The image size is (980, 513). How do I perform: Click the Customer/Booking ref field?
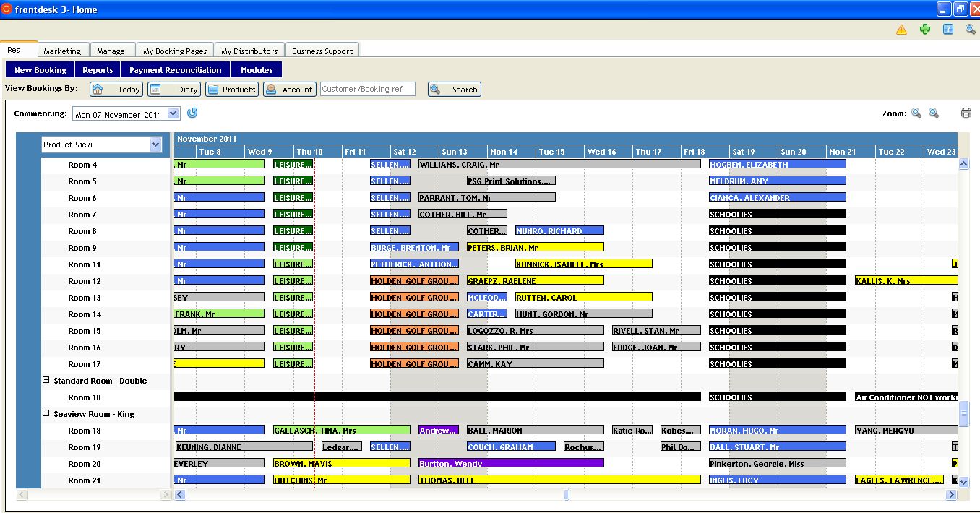(x=368, y=89)
